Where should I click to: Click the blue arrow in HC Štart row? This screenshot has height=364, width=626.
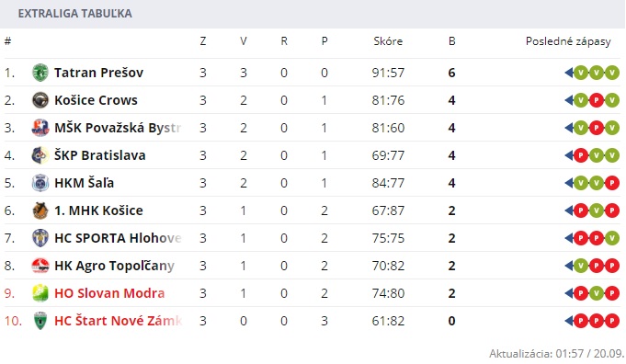[x=569, y=321]
